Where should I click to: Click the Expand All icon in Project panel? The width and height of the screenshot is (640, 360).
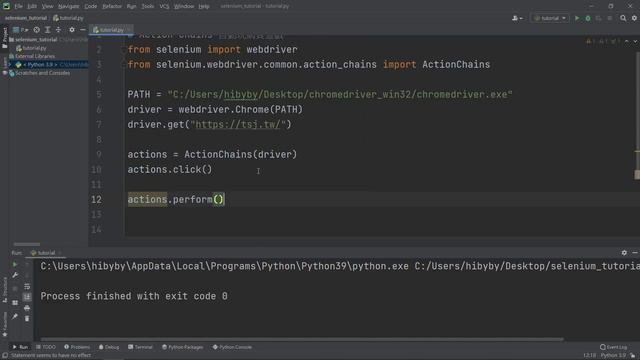pyautogui.click(x=48, y=30)
